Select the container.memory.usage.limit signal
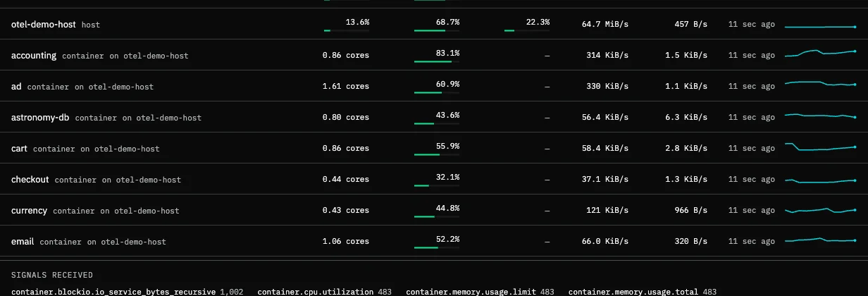This screenshot has height=296, width=868. point(480,292)
